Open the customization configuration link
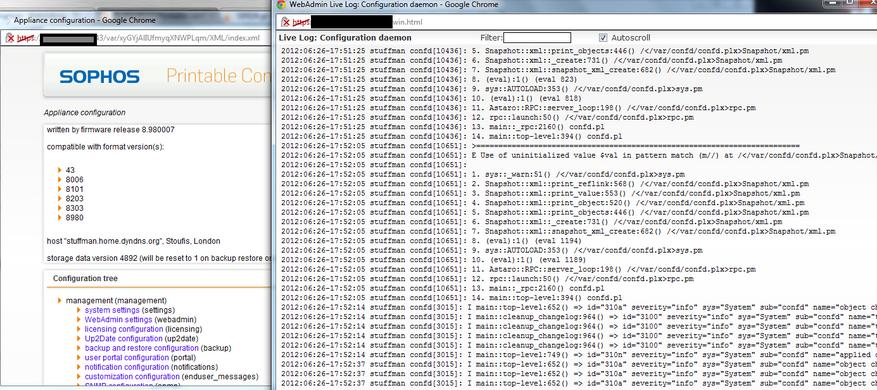The width and height of the screenshot is (877, 390). click(x=132, y=377)
